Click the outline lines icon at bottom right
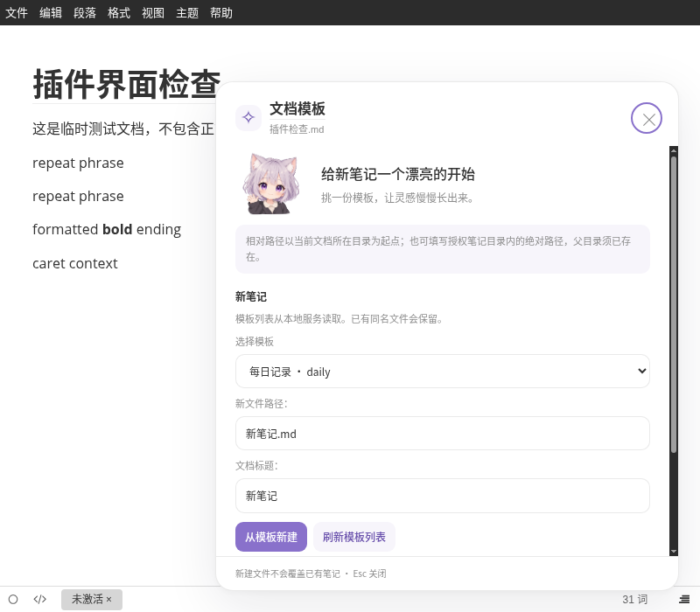700x612 pixels. (x=684, y=599)
